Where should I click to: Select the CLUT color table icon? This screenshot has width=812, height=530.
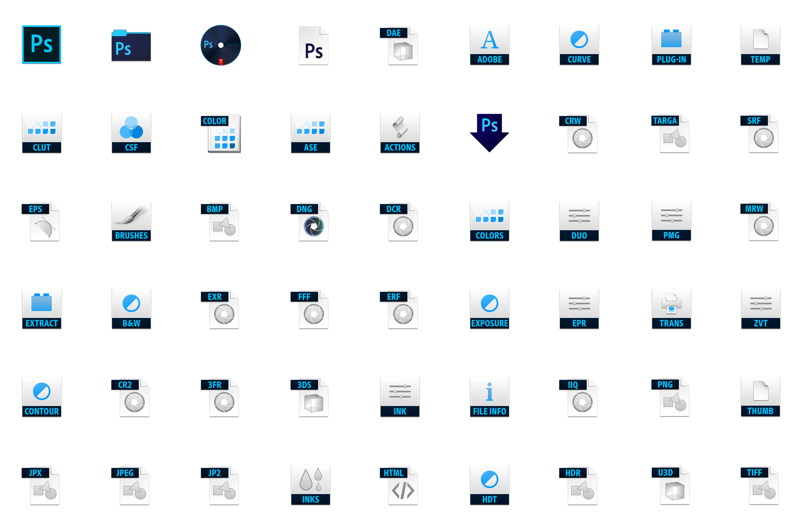pyautogui.click(x=42, y=133)
